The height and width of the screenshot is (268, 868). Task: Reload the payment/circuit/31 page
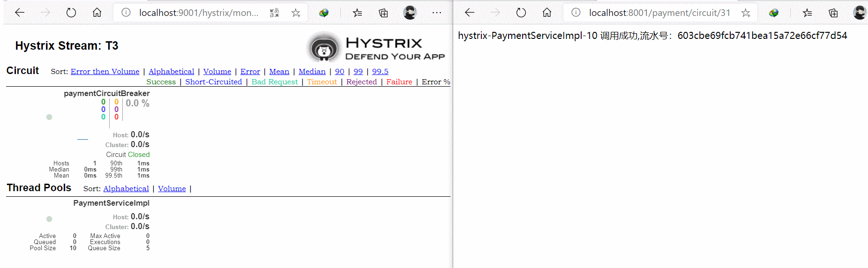521,13
